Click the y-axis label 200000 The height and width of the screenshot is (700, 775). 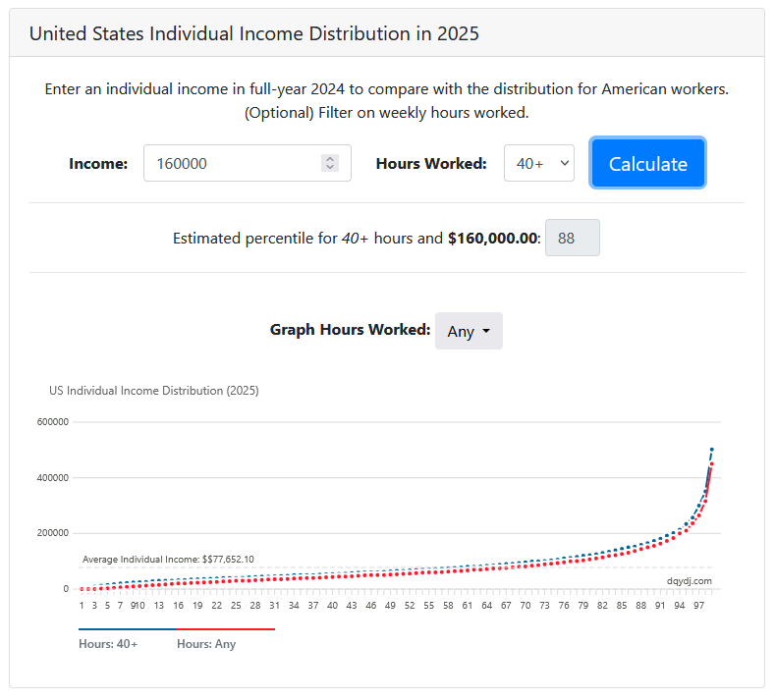pyautogui.click(x=52, y=533)
